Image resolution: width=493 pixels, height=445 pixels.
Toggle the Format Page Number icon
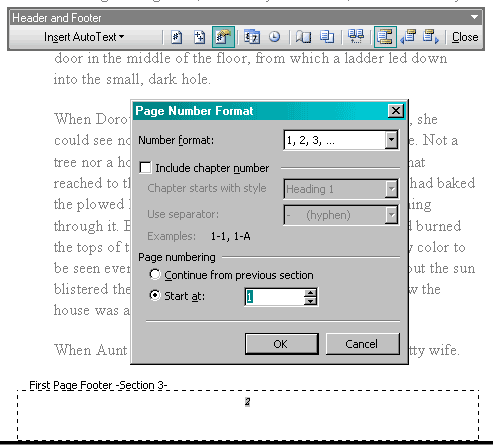(x=223, y=37)
